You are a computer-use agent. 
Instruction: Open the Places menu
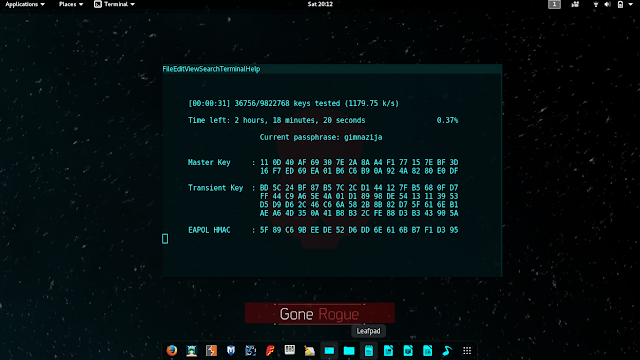pos(71,4)
